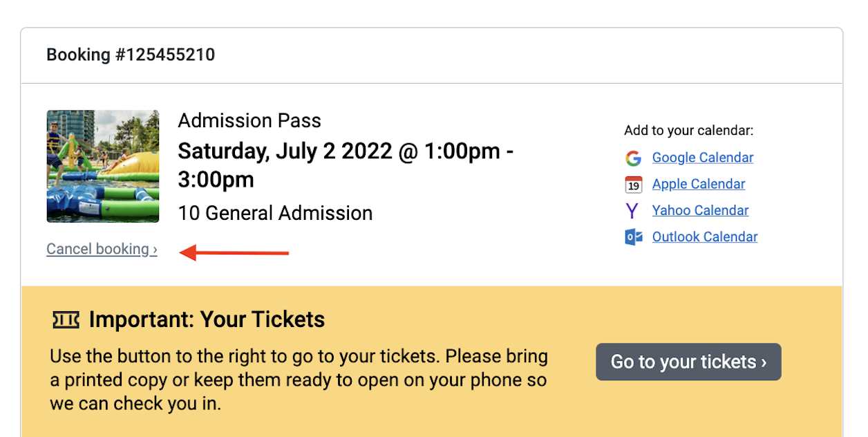
Task: Click the ticket instructions paragraph text
Action: click(x=299, y=380)
